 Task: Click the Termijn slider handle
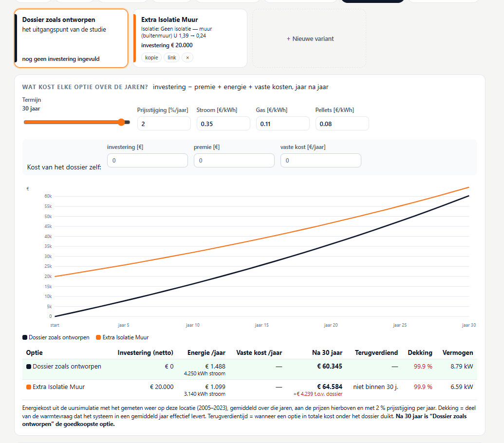click(121, 122)
